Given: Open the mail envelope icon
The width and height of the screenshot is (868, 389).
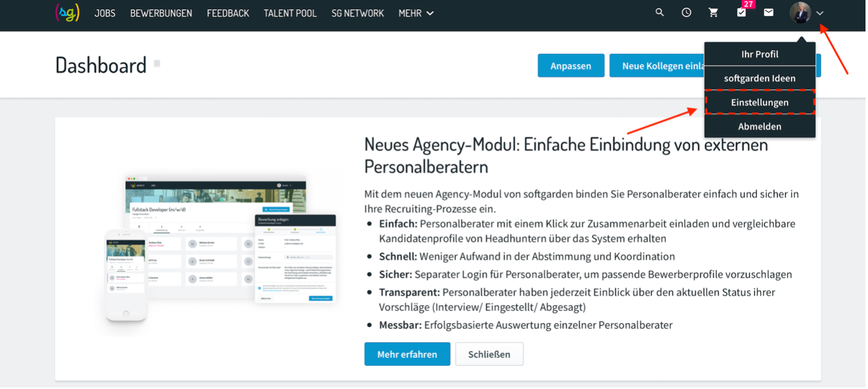Looking at the screenshot, I should point(770,12).
